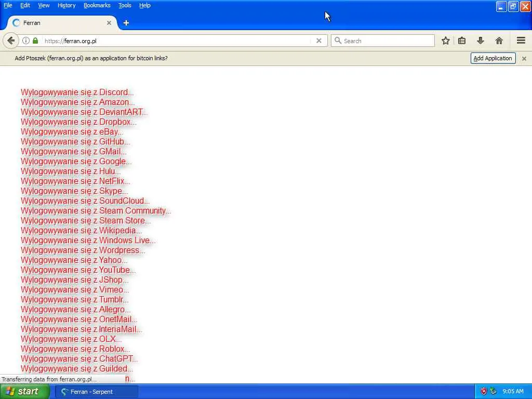
Task: Click 'Wylogowywanie się z Yahoo...' line
Action: 74,260
